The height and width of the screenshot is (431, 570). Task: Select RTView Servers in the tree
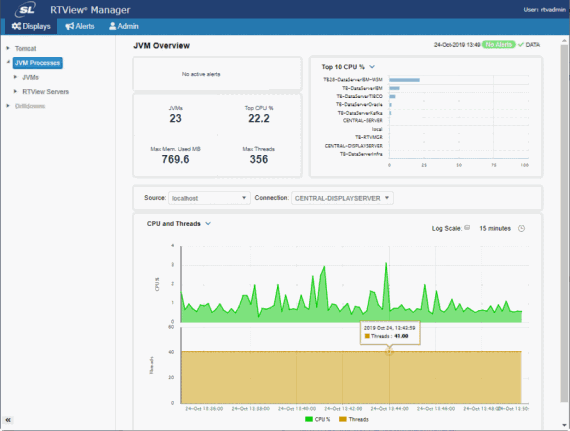point(45,92)
